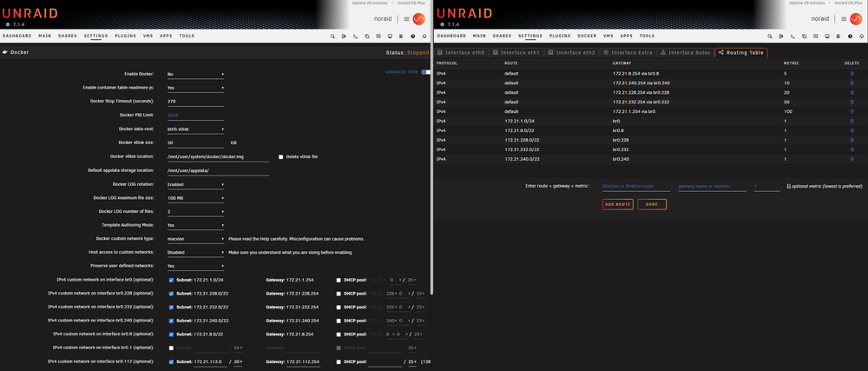This screenshot has height=371, width=868.
Task: Switch to Interface eth1 tab
Action: coord(516,53)
